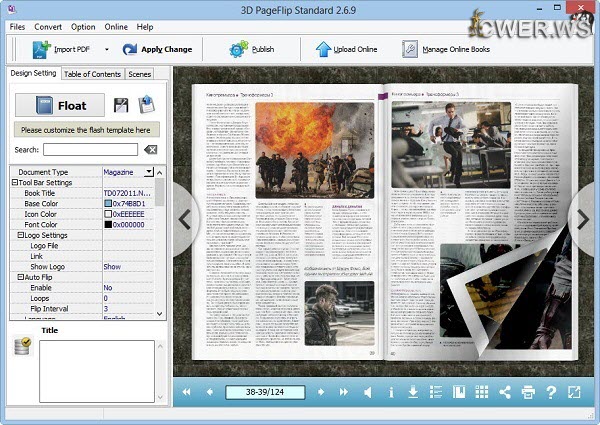Open the Document Type dropdown
600x425 pixels.
tap(150, 172)
